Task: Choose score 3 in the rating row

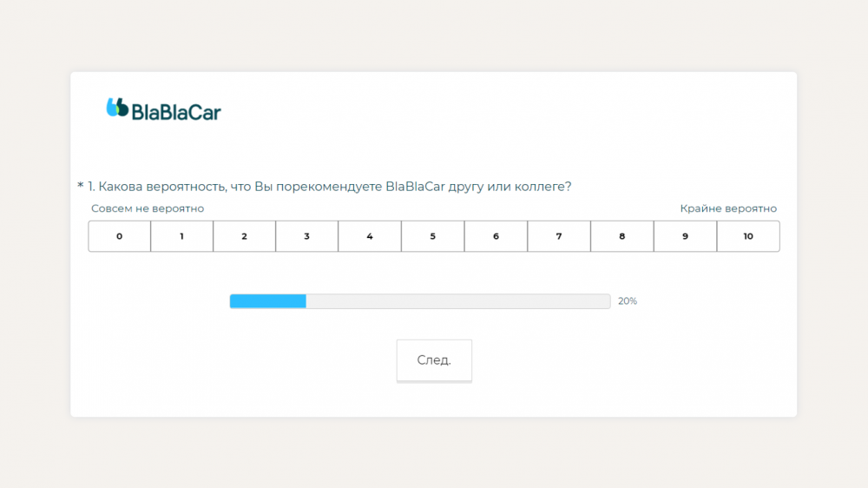Action: pos(307,236)
